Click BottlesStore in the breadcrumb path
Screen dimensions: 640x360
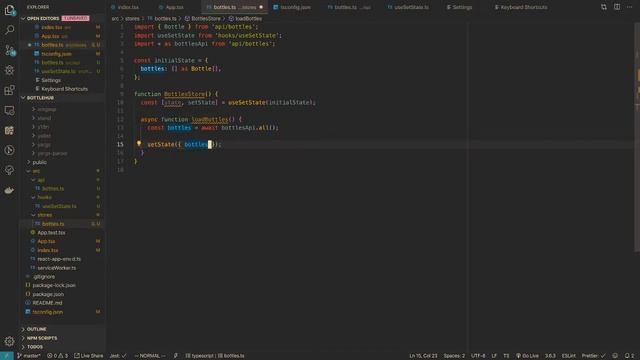[206, 19]
